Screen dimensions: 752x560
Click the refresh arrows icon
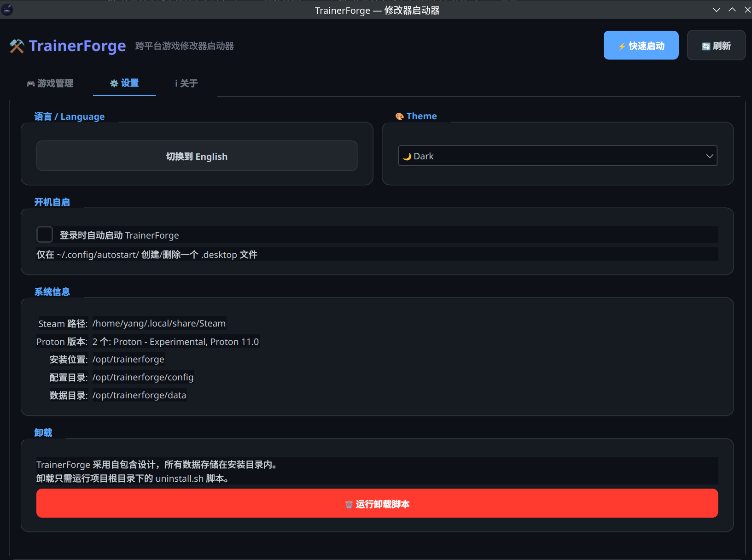[x=706, y=46]
